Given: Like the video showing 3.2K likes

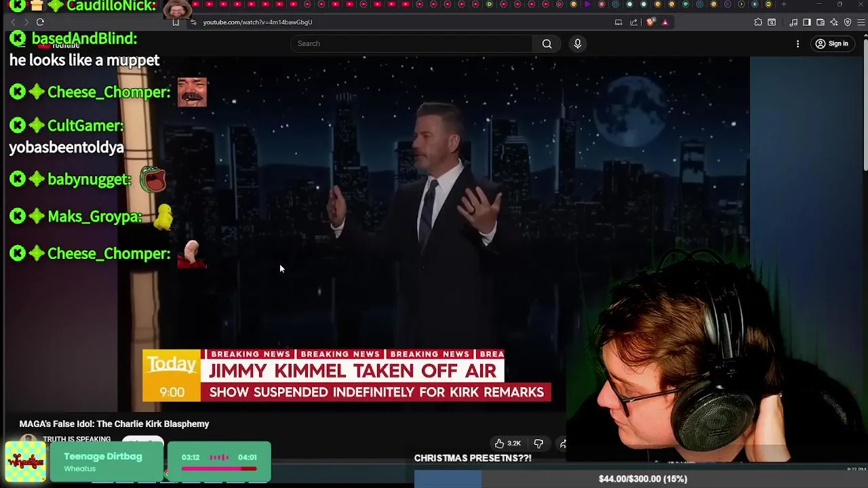Looking at the screenshot, I should pos(508,443).
